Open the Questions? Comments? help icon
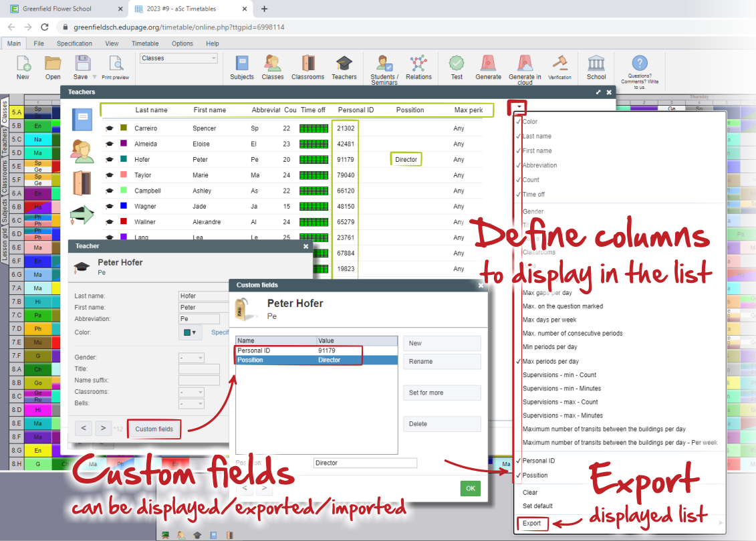 click(x=640, y=72)
